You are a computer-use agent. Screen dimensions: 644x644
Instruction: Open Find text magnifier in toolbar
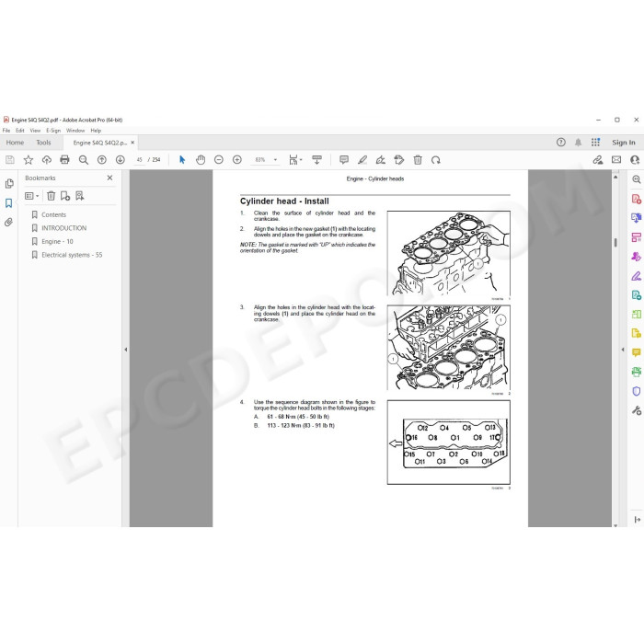[84, 160]
